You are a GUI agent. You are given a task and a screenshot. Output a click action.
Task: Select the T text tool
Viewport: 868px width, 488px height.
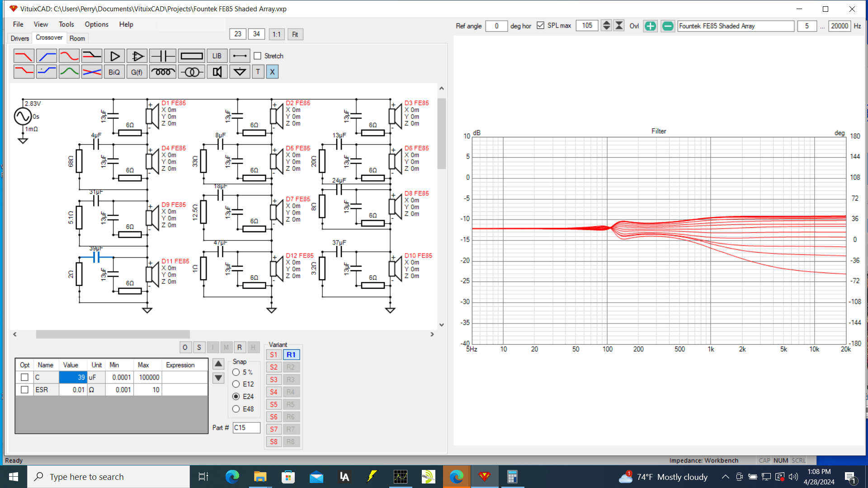click(x=258, y=72)
